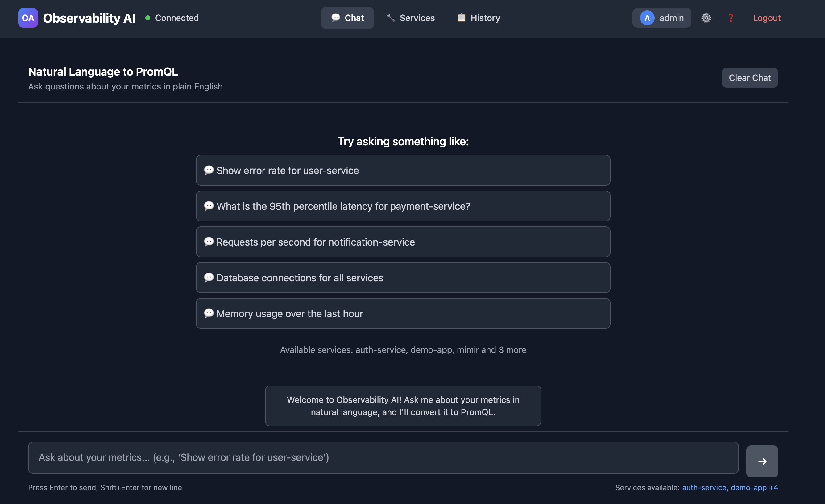
Task: Click the Logout link
Action: 767,18
